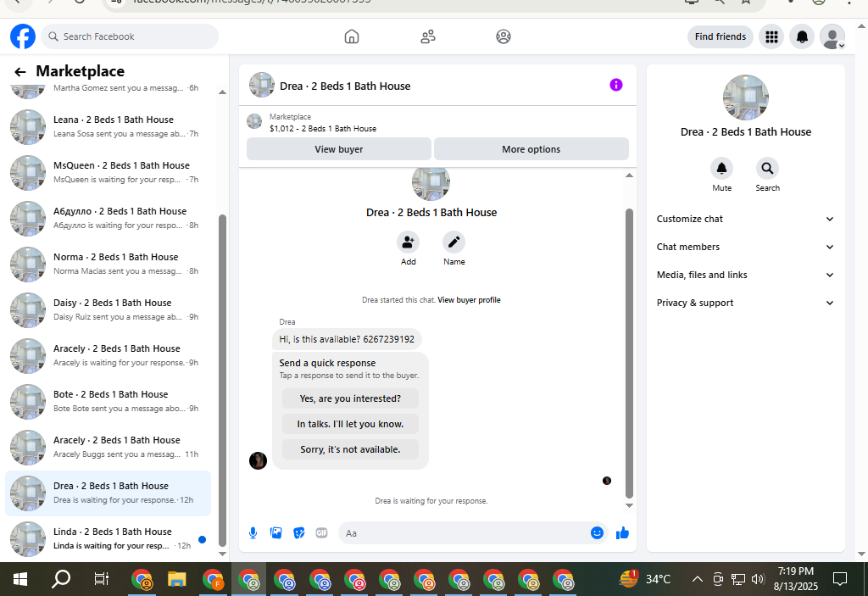Expand Media, files and links section
The width and height of the screenshot is (868, 596).
click(745, 275)
